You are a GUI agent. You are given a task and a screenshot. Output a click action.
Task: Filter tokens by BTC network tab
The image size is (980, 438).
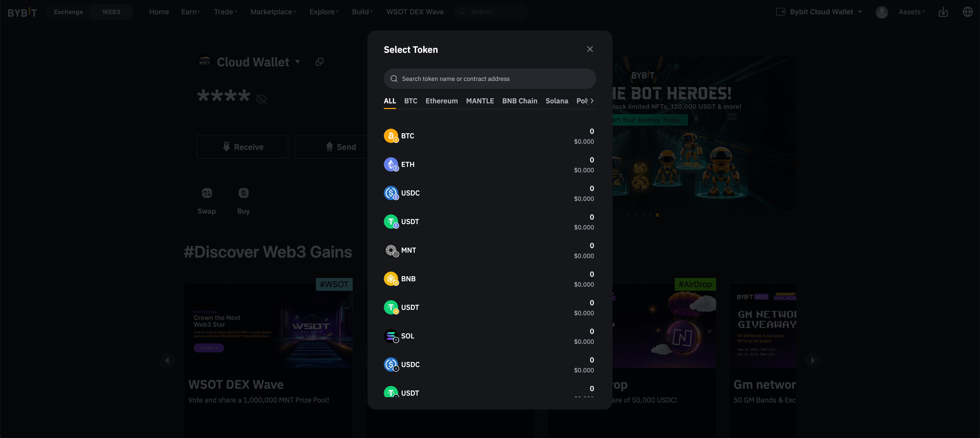tap(410, 101)
